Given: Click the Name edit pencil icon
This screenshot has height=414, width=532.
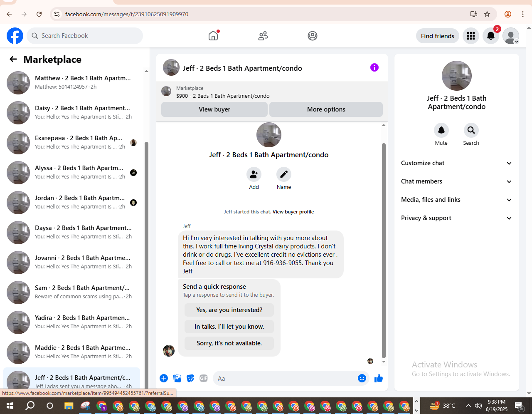Looking at the screenshot, I should tap(284, 174).
